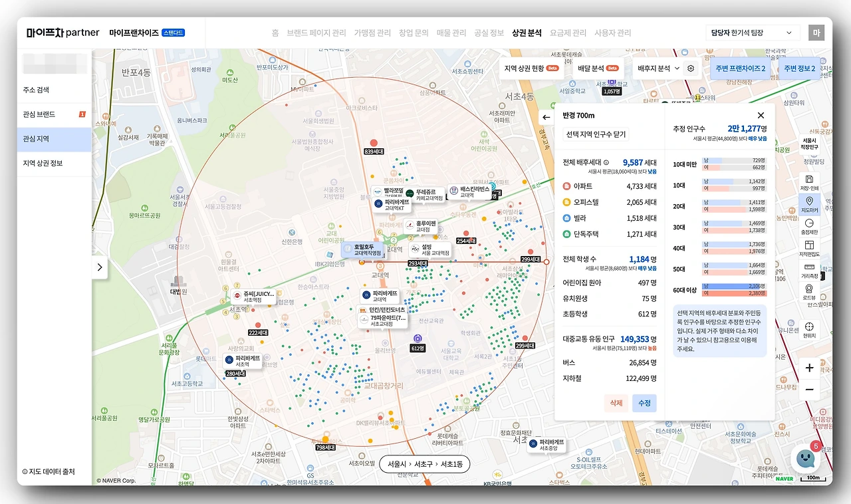Click the 현위치 current location icon
Viewport: 851px width, 504px height.
(x=809, y=329)
